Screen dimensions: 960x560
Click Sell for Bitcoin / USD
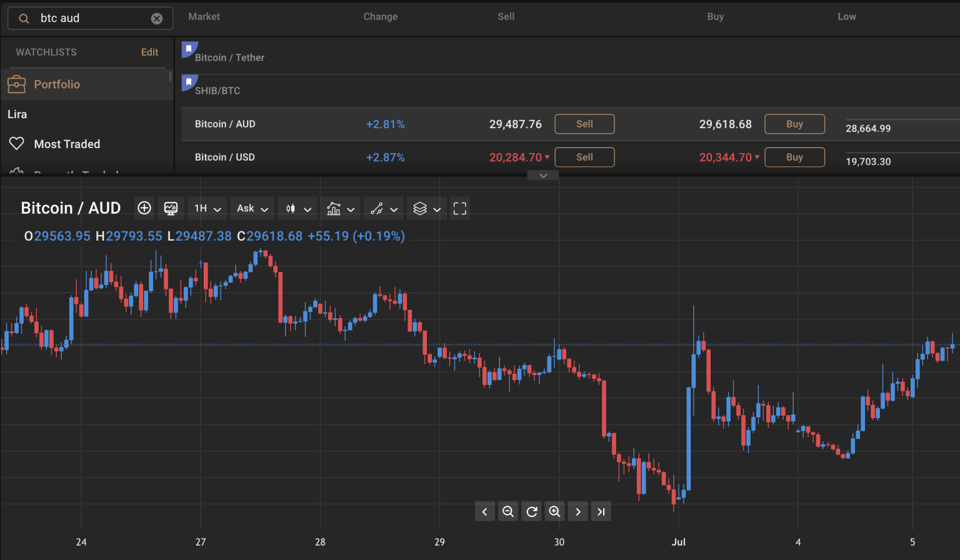584,157
